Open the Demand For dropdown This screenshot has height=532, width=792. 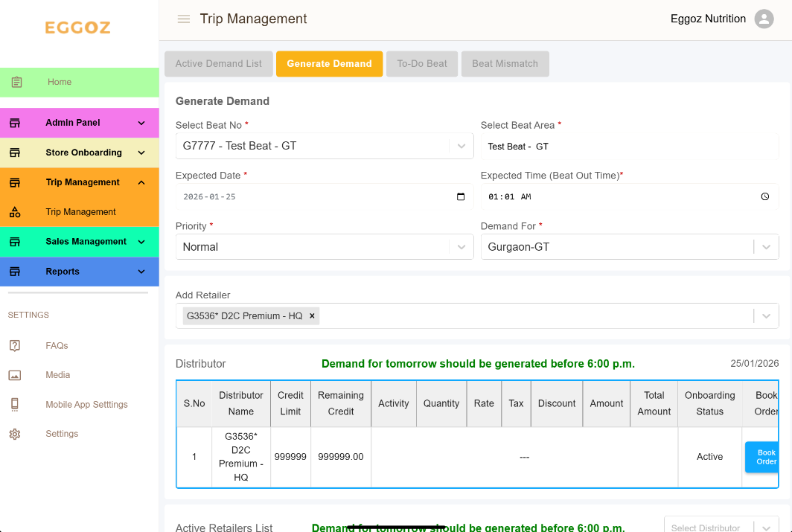pyautogui.click(x=767, y=247)
